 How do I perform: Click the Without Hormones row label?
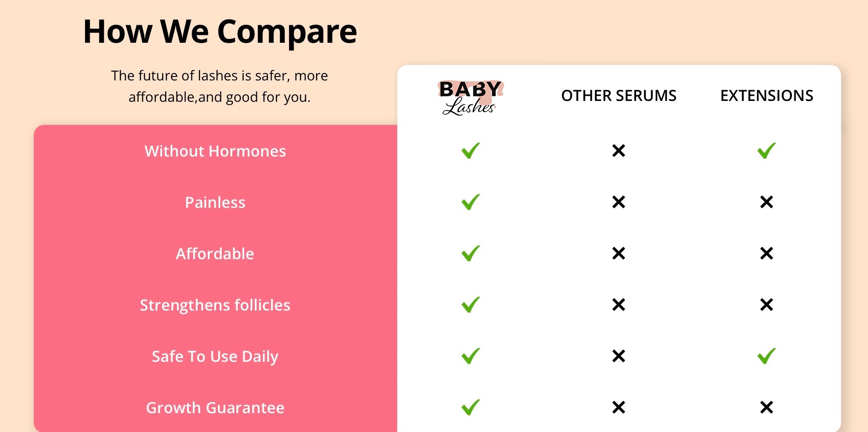215,151
